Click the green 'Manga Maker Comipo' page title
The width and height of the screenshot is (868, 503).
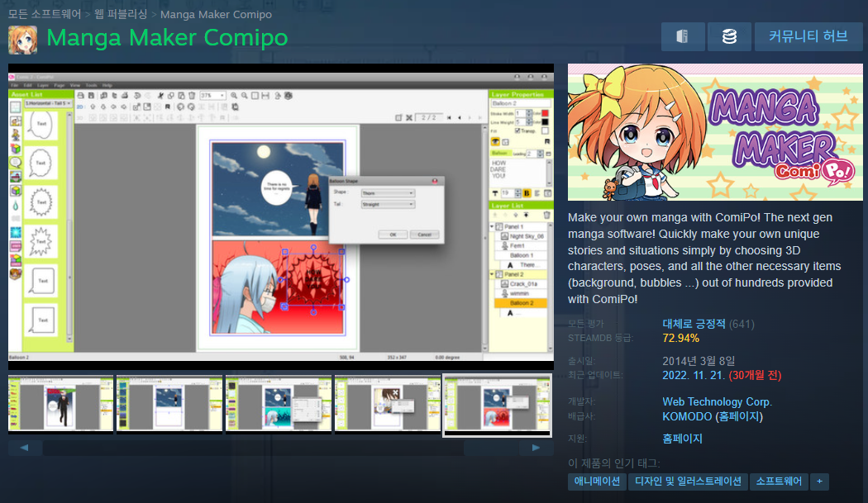tap(167, 38)
